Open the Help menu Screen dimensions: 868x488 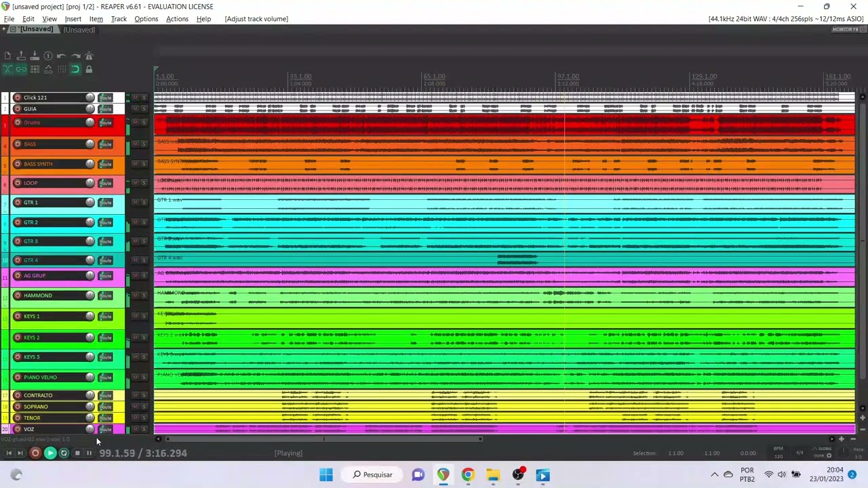(203, 19)
